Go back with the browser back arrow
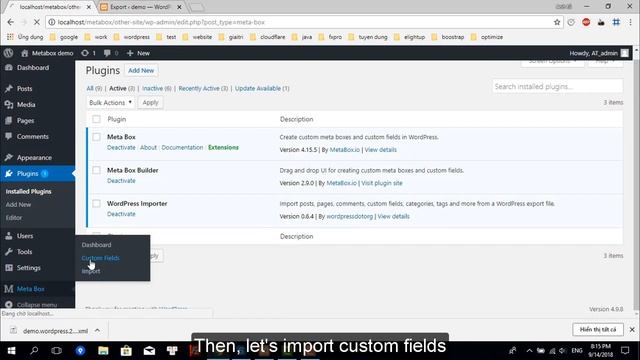640x360 pixels. 11,22
